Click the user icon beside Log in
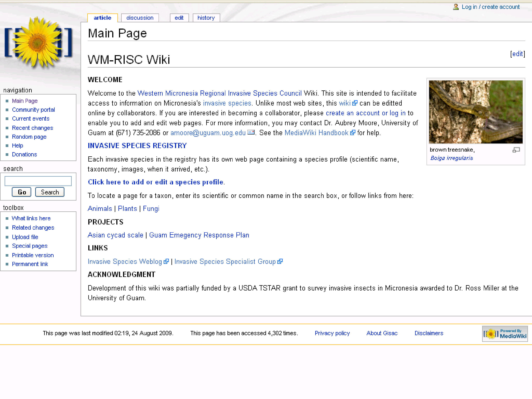 pyautogui.click(x=456, y=7)
